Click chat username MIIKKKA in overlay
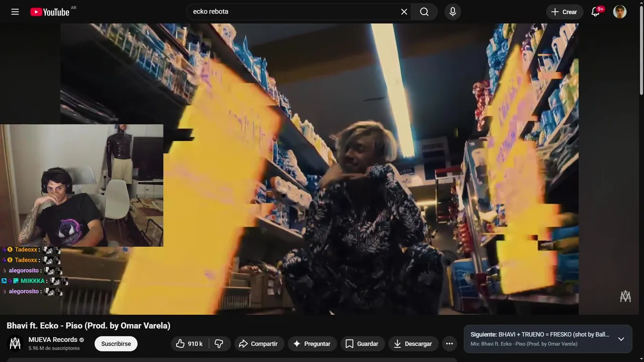Screen dimensions: 644x362 [x=33, y=281]
